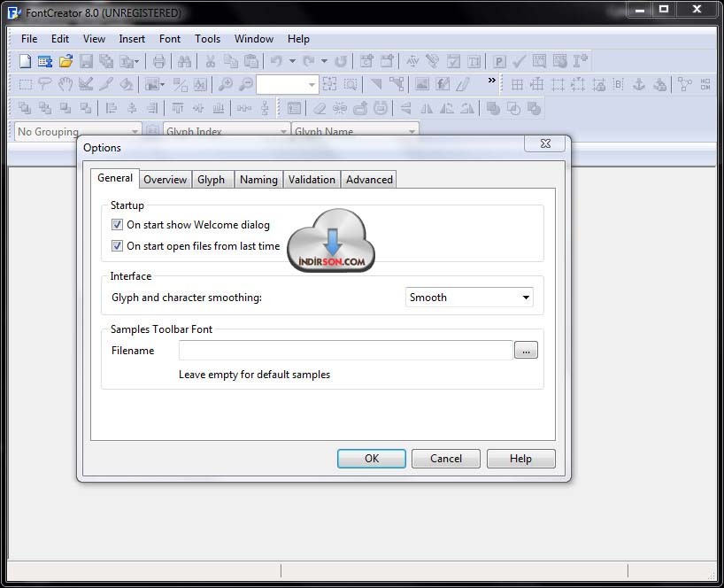Image resolution: width=724 pixels, height=588 pixels.
Task: Click the Open font folder icon
Action: point(65,60)
